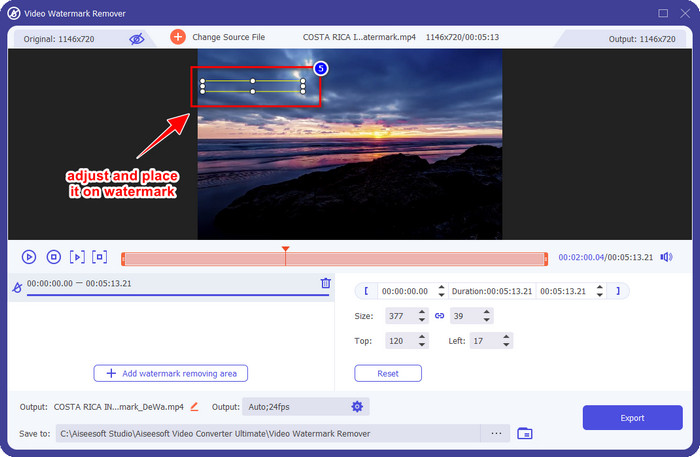Toggle the aspect ratio link lock
The height and width of the screenshot is (457, 700).
pos(439,316)
